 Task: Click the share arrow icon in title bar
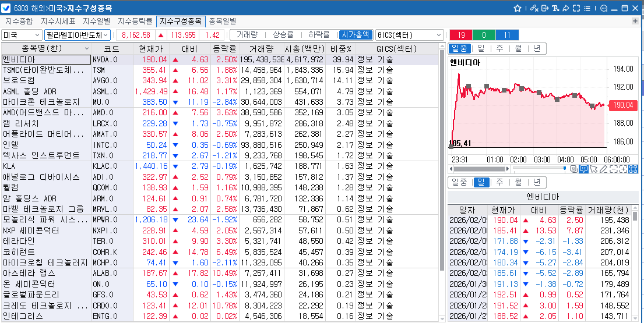(x=565, y=8)
